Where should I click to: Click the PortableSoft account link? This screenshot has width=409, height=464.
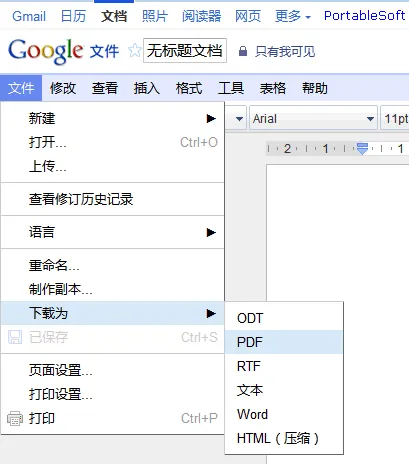click(x=365, y=16)
